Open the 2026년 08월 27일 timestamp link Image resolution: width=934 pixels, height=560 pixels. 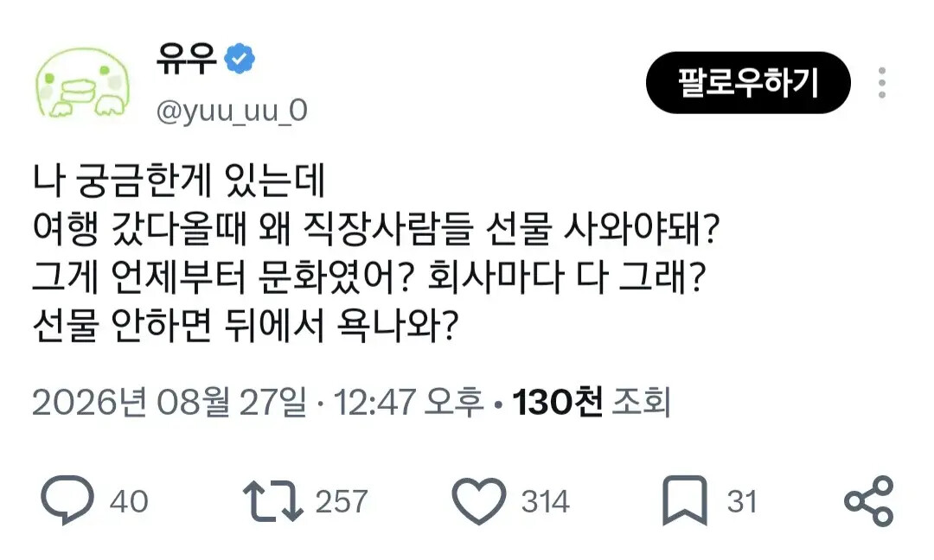170,402
